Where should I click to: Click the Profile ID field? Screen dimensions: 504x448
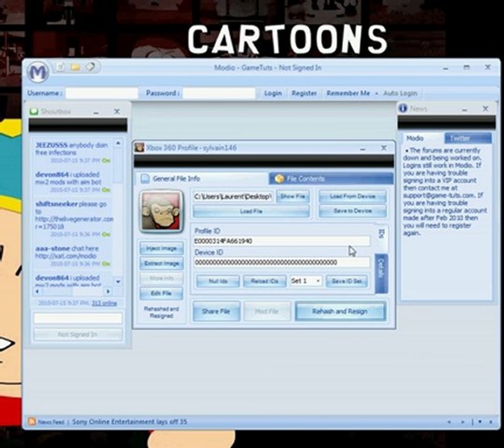point(282,241)
